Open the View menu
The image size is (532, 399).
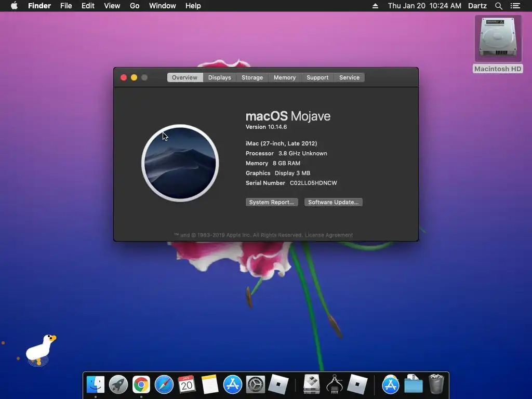112,6
